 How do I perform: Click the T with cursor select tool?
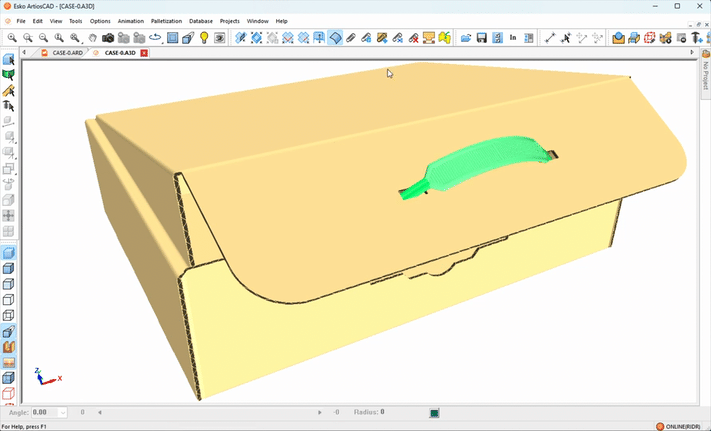(x=8, y=106)
